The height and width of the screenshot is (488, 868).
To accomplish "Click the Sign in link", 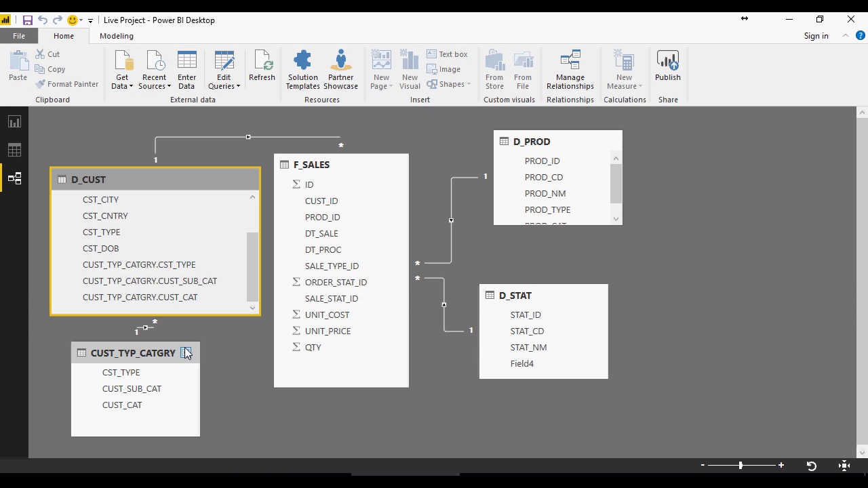I will coord(816,36).
